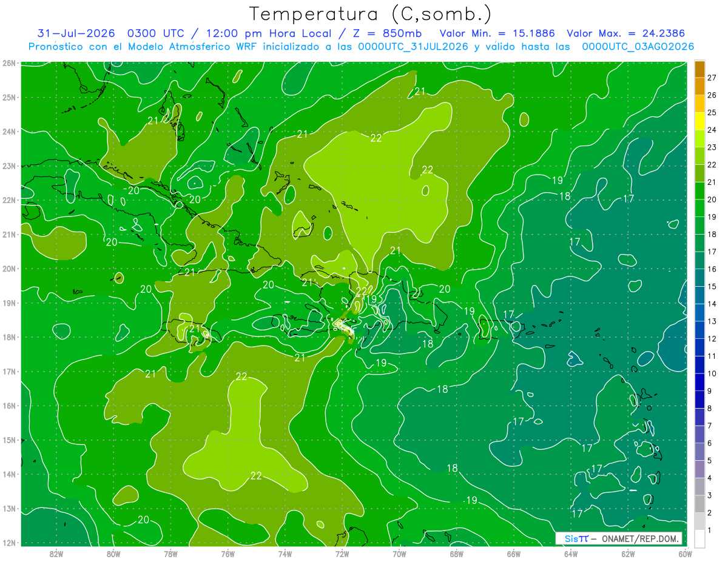Click the 66W longitude axis label

513,554
